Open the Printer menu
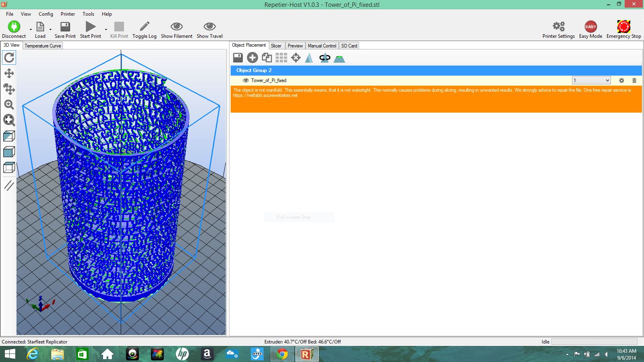 68,14
